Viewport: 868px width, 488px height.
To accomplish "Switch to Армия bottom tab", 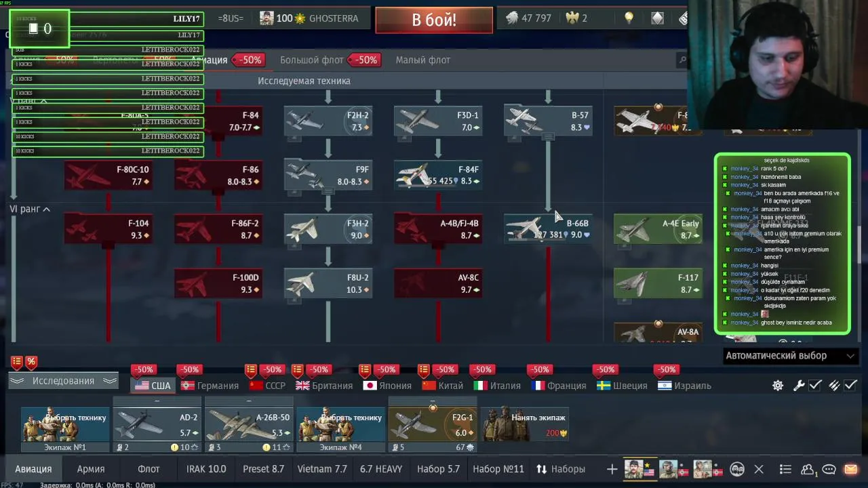I will 91,469.
